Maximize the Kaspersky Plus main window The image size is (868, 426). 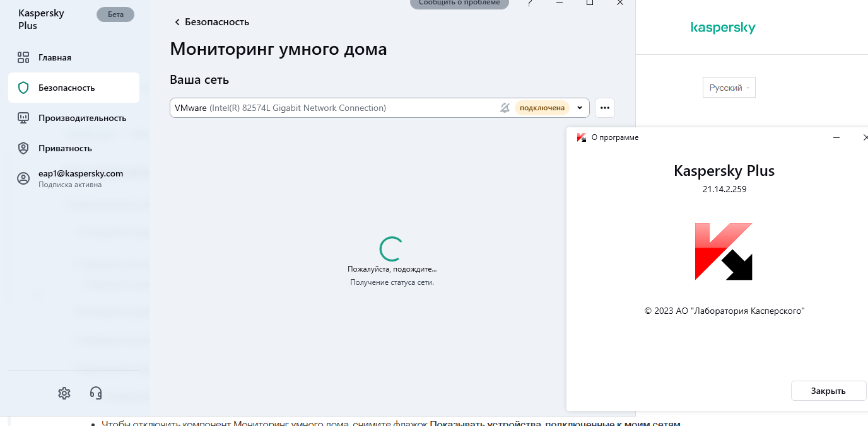[590, 3]
